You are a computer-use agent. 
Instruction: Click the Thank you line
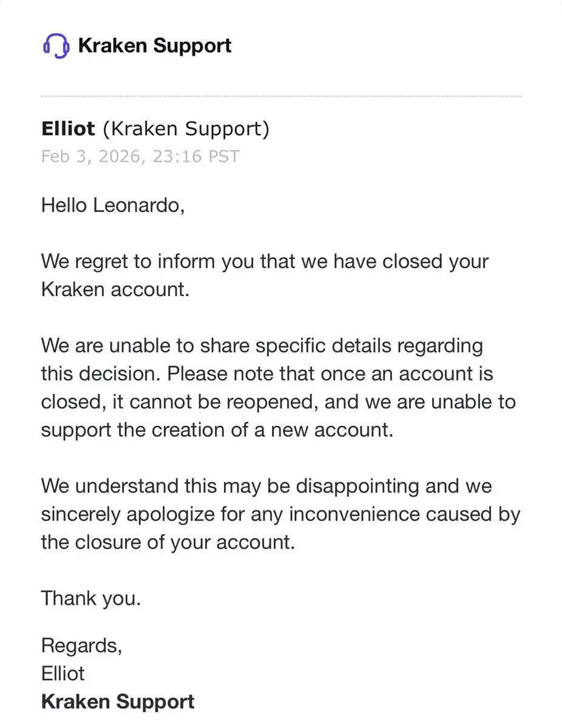tap(91, 598)
